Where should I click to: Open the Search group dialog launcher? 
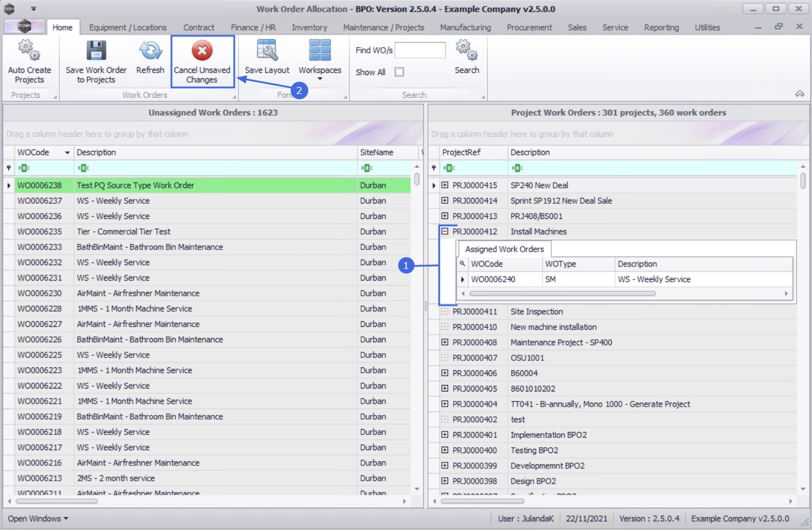coord(483,97)
